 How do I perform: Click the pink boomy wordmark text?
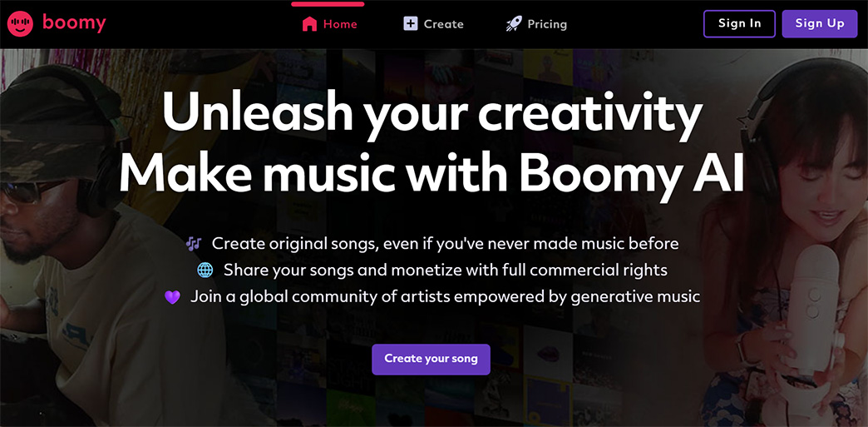tap(74, 23)
